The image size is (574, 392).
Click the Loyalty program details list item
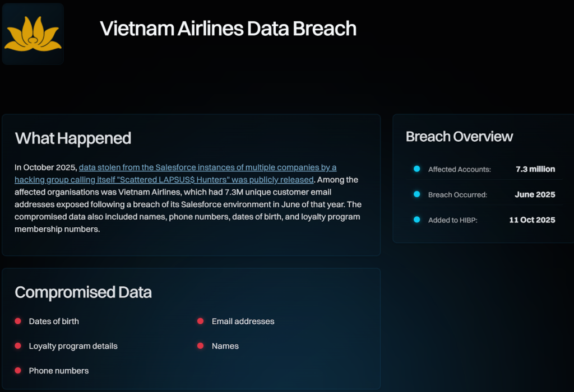[73, 346]
